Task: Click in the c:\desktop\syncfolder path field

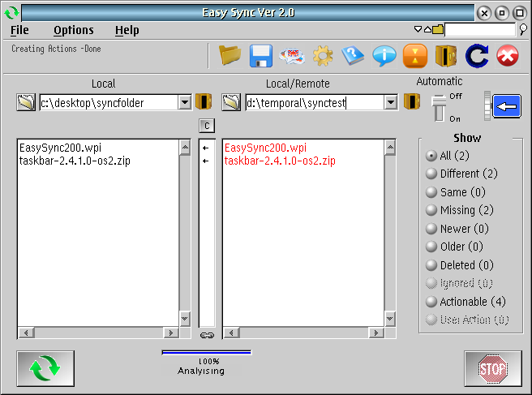Action: (109, 102)
